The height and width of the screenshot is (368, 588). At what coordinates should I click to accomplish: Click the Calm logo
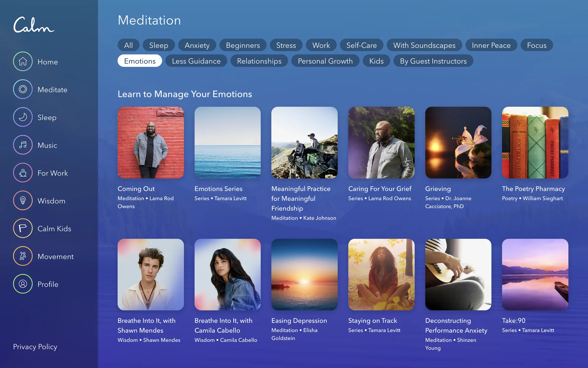34,25
